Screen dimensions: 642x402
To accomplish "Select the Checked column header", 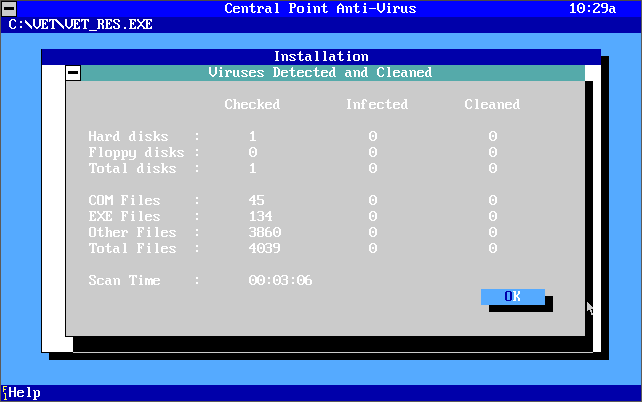I will (252, 104).
